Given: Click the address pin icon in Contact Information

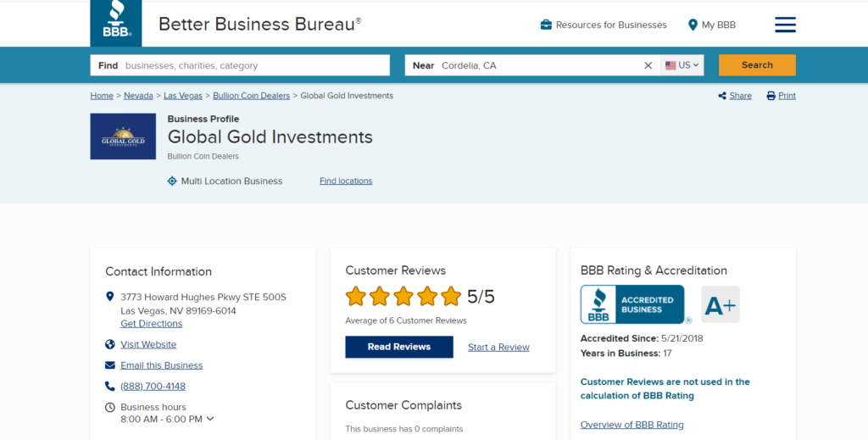Looking at the screenshot, I should (x=109, y=297).
